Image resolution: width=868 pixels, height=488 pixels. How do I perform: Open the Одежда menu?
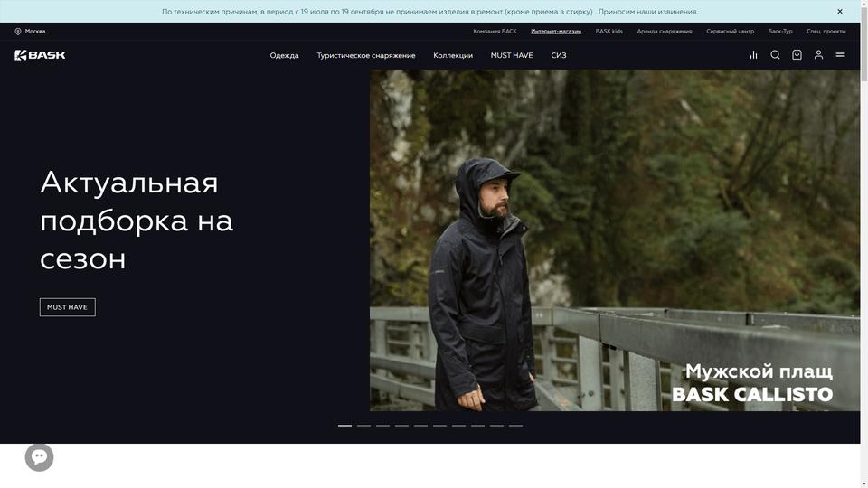pyautogui.click(x=284, y=55)
